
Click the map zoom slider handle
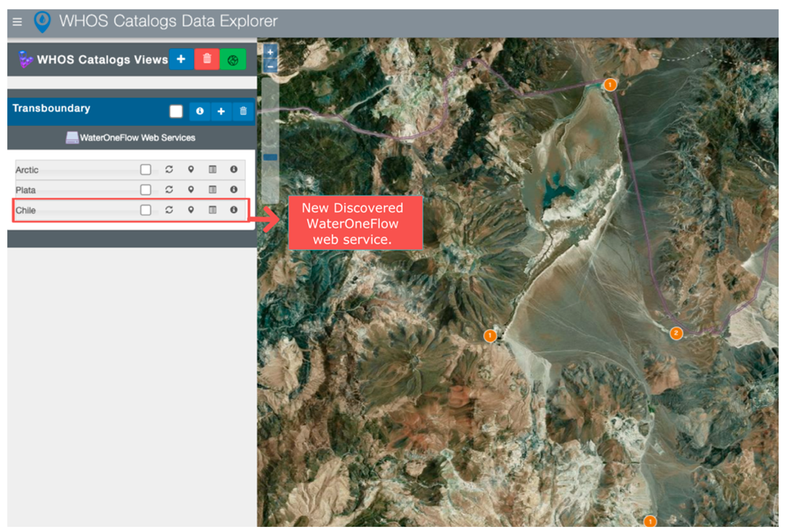point(270,157)
